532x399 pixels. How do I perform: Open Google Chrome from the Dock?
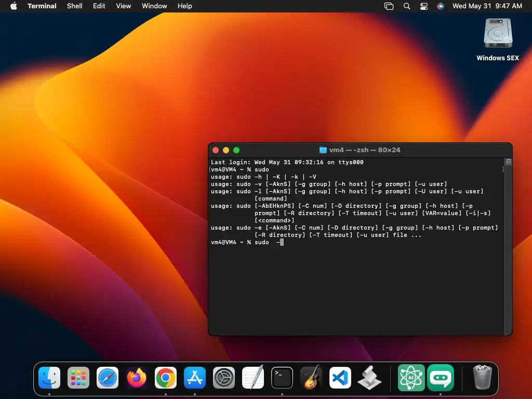point(166,378)
